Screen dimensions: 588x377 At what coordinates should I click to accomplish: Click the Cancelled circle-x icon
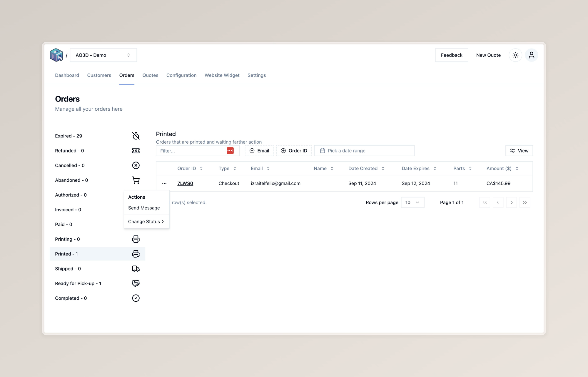point(136,165)
